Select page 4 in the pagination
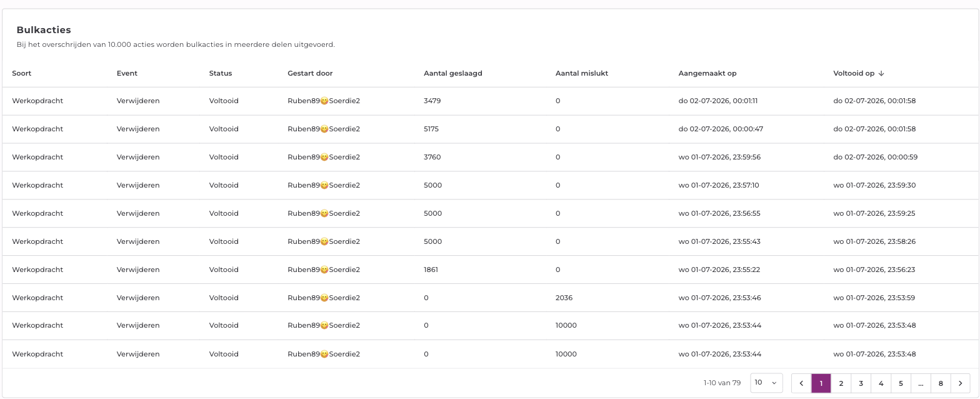Screen dimensions: 980x399 coord(881,383)
